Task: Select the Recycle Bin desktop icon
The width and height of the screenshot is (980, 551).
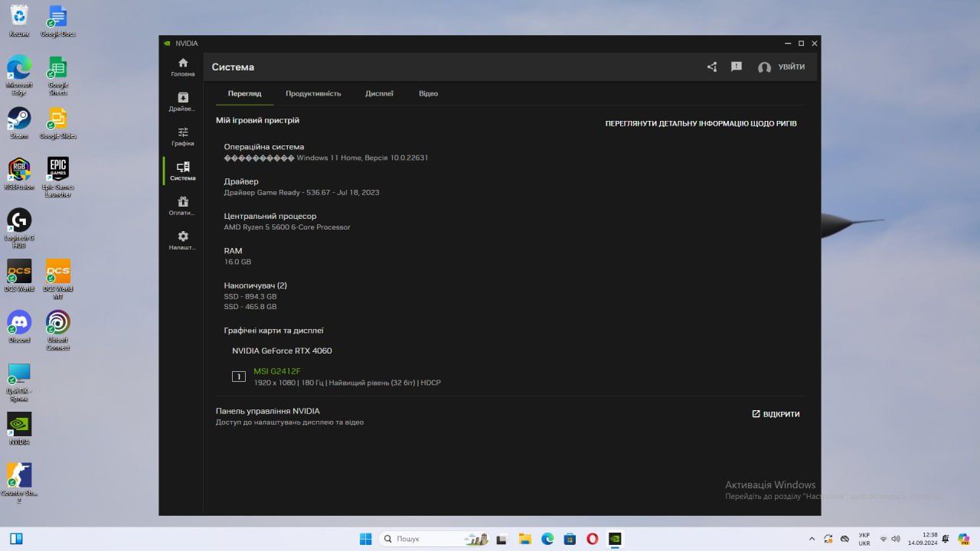Action: [19, 21]
